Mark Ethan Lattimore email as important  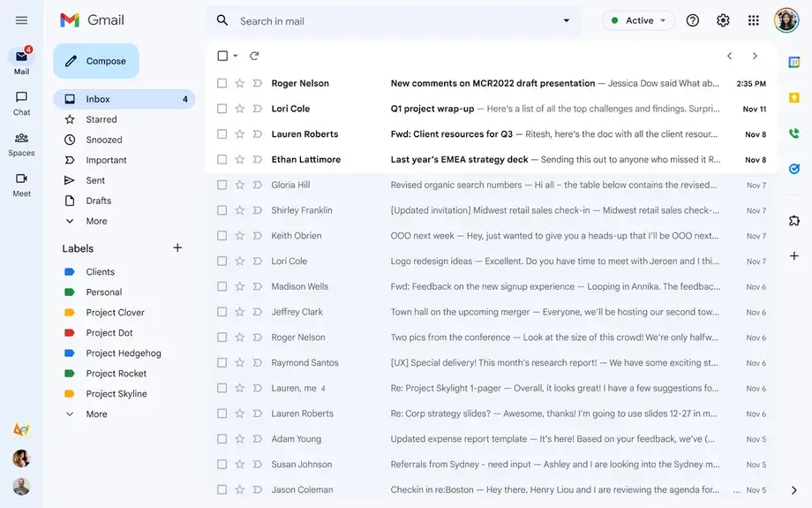pyautogui.click(x=258, y=159)
